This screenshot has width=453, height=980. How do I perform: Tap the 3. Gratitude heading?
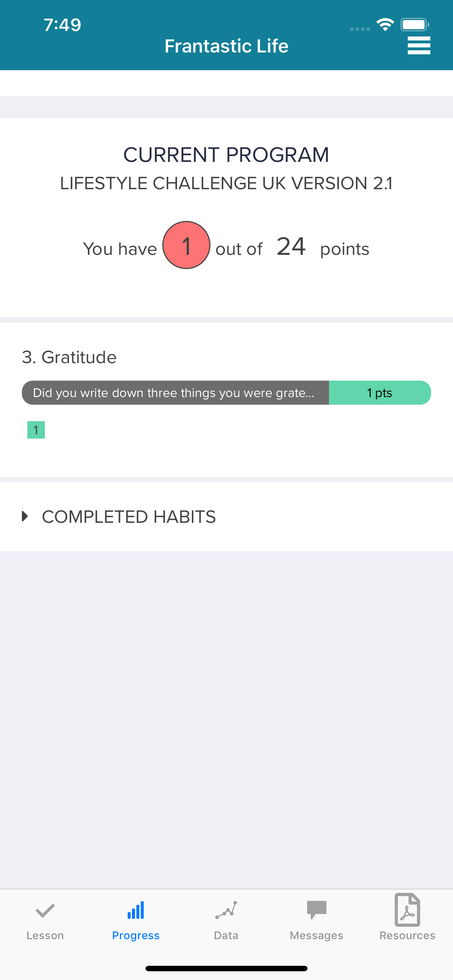(69, 357)
